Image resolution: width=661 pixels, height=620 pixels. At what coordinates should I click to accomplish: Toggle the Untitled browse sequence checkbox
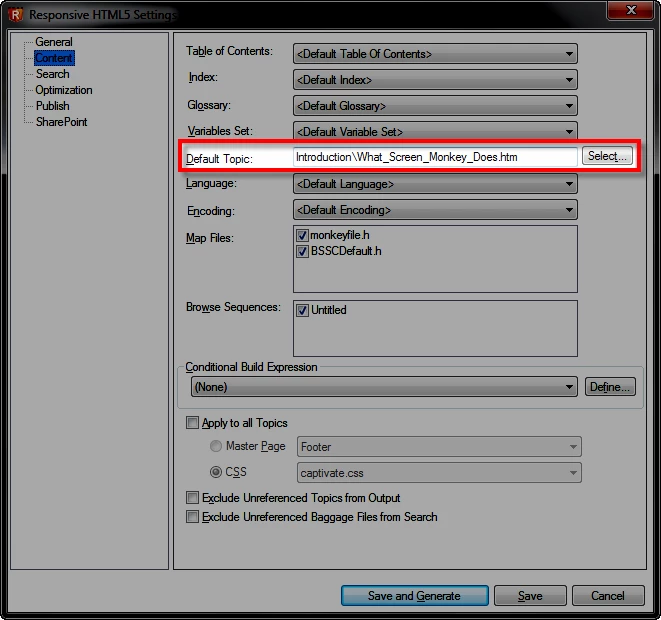pyautogui.click(x=302, y=311)
